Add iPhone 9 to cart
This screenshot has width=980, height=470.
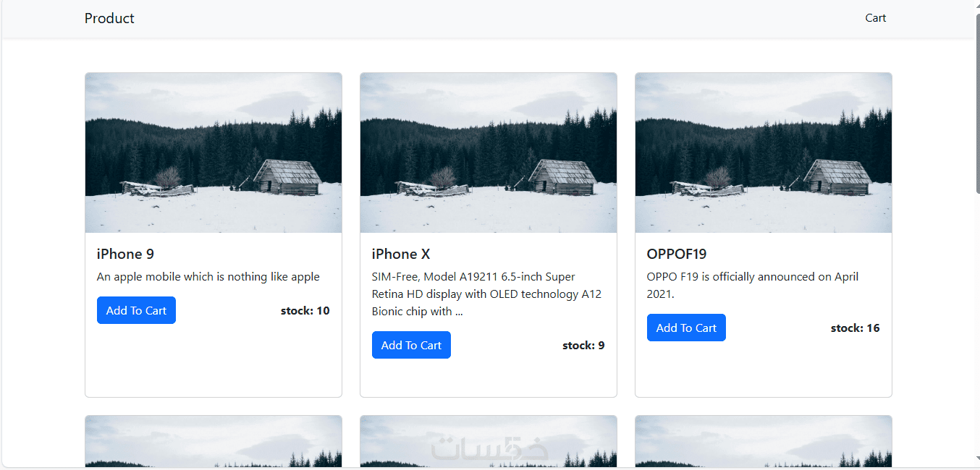[136, 310]
